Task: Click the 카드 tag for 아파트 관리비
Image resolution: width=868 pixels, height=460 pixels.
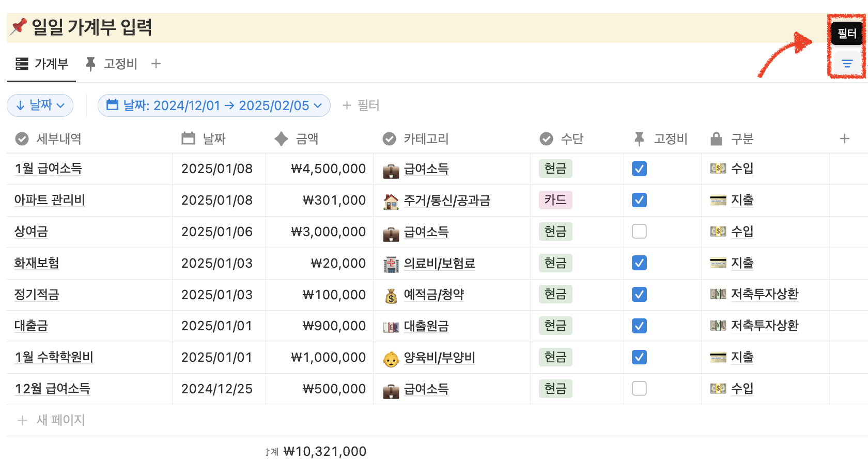Action: coord(555,200)
